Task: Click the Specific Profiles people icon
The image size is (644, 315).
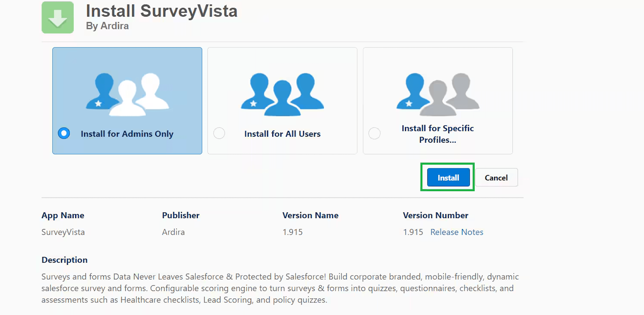Action: (x=438, y=94)
